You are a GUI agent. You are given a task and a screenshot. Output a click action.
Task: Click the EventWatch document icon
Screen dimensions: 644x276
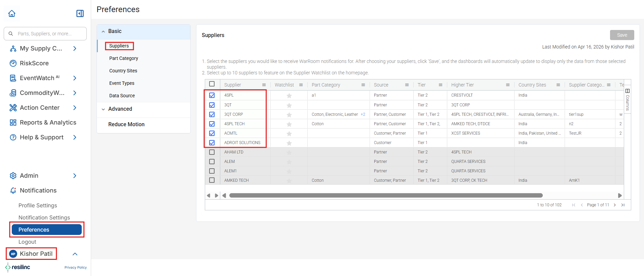point(13,78)
